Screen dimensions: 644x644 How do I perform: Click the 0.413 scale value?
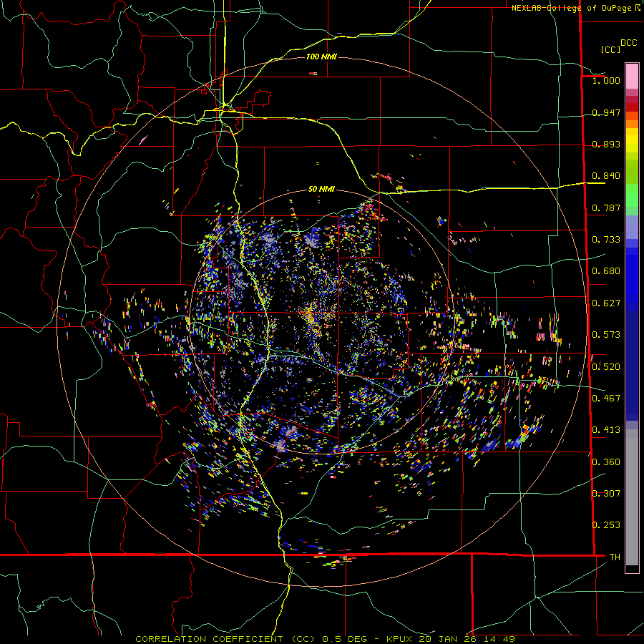[606, 430]
